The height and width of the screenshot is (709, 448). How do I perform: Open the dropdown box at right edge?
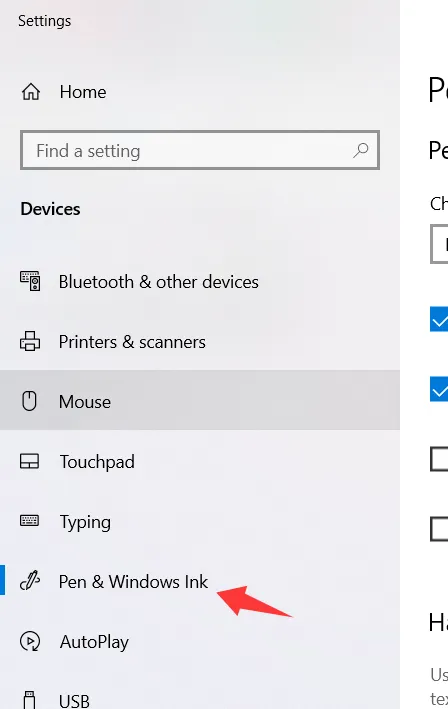(x=439, y=244)
